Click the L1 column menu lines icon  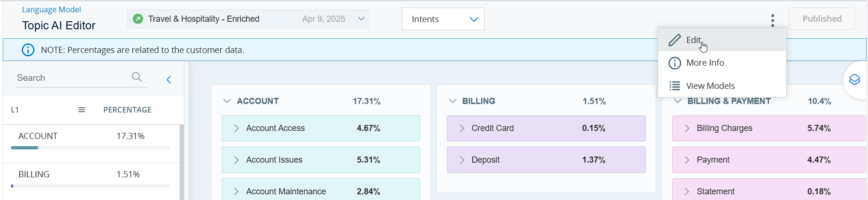pyautogui.click(x=82, y=110)
